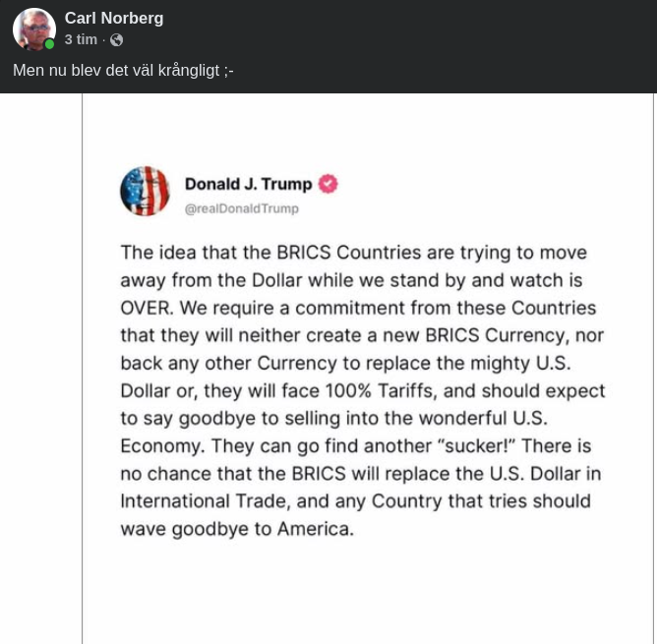Click the capitalized word "OVER"
This screenshot has width=657, height=644.
point(146,307)
